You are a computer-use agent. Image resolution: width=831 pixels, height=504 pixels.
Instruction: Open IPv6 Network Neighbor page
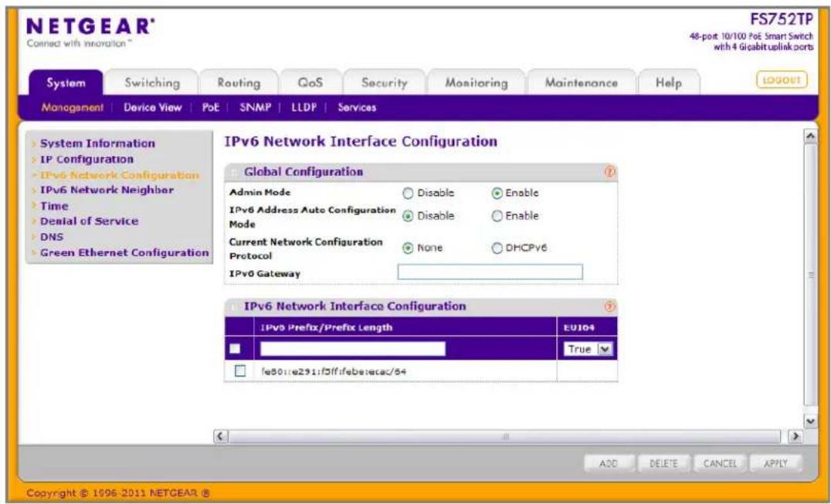point(107,190)
